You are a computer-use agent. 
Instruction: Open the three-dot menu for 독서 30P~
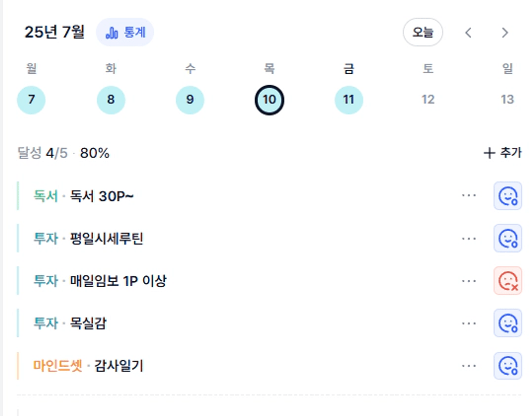469,195
